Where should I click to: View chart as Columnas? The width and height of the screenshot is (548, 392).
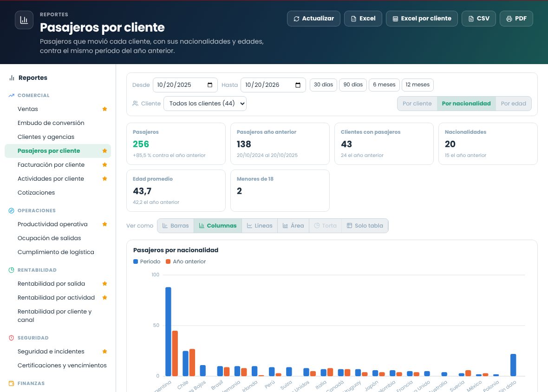click(x=218, y=226)
